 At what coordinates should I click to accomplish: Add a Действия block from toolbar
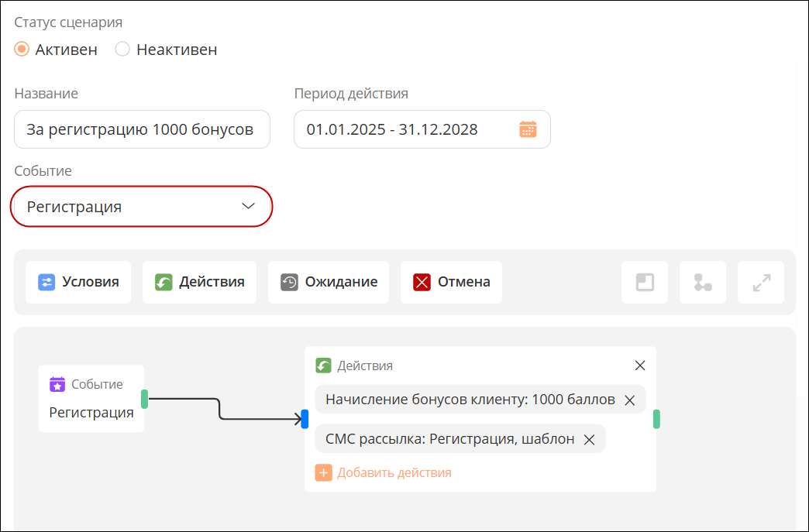click(199, 282)
